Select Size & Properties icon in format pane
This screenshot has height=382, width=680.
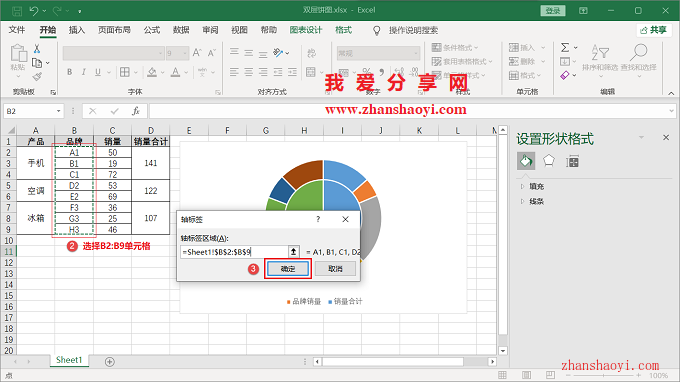pyautogui.click(x=572, y=162)
